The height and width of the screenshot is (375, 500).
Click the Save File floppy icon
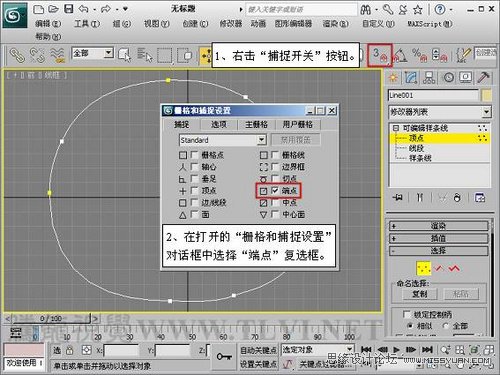[68, 9]
